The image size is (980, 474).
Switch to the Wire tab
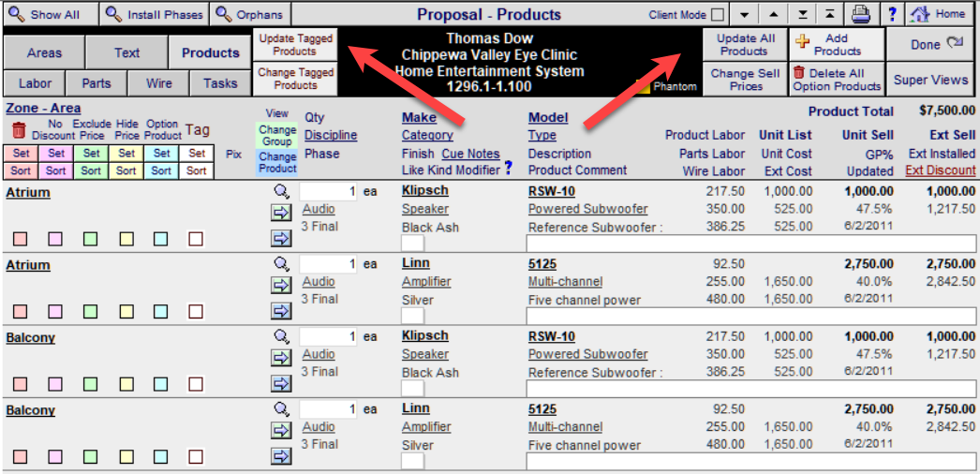pyautogui.click(x=158, y=83)
